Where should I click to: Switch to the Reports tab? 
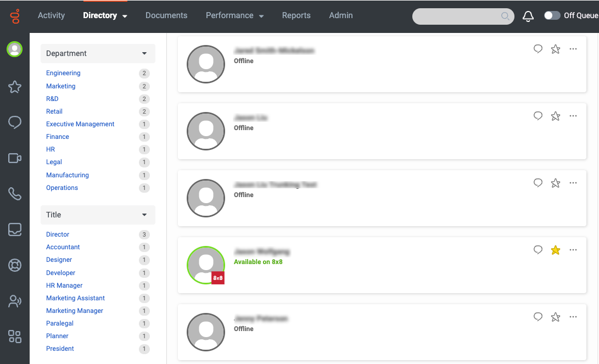tap(296, 15)
